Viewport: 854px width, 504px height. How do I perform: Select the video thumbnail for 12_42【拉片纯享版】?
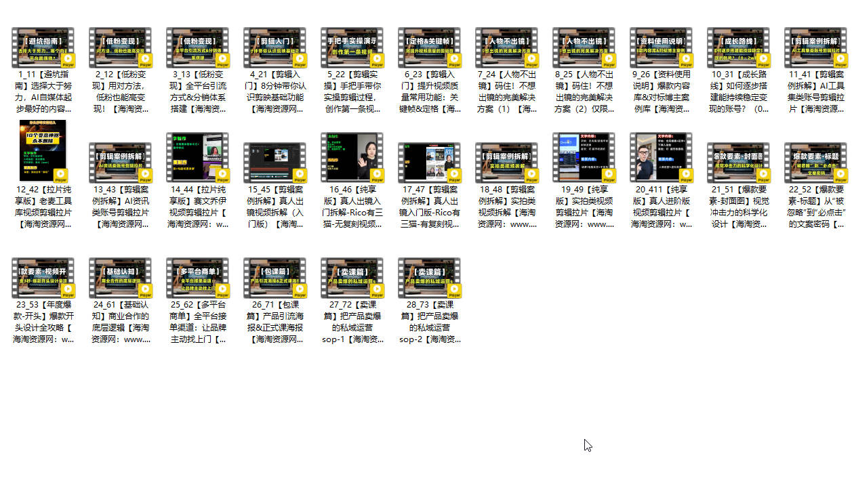tap(43, 151)
